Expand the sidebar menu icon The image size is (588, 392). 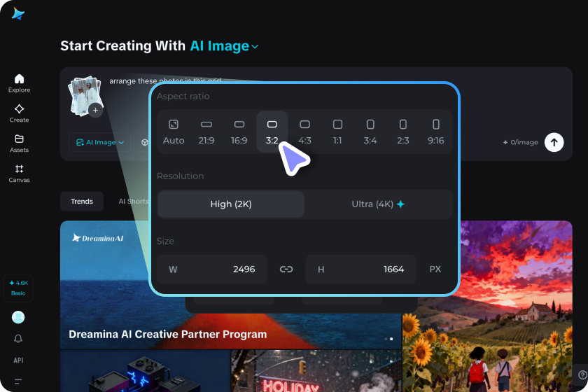point(18,381)
